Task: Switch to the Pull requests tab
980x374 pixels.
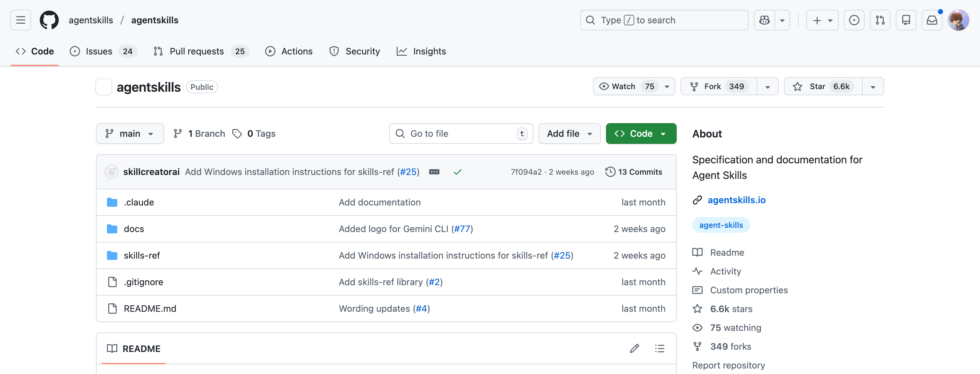Action: 201,51
